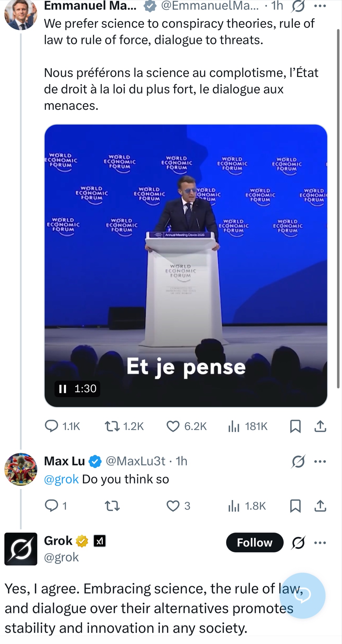
Task: Open Emmanuel Macron's profile avatar
Action: point(21,14)
